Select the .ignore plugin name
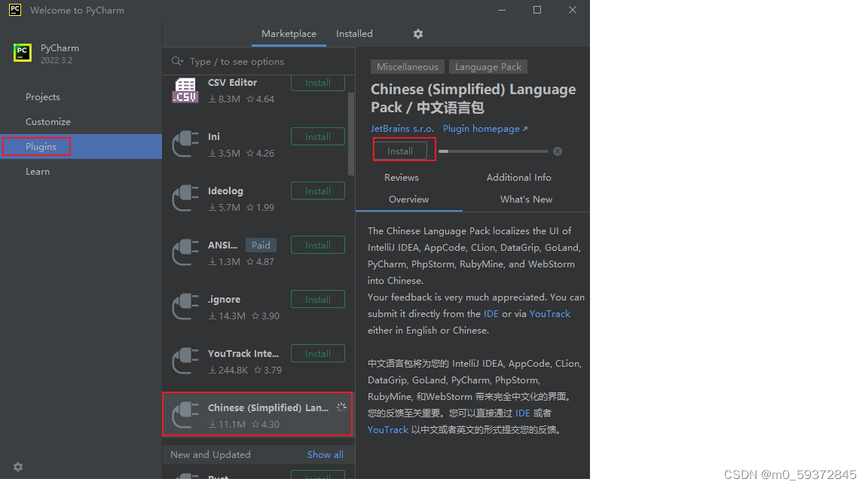This screenshot has height=488, width=868. tap(225, 299)
